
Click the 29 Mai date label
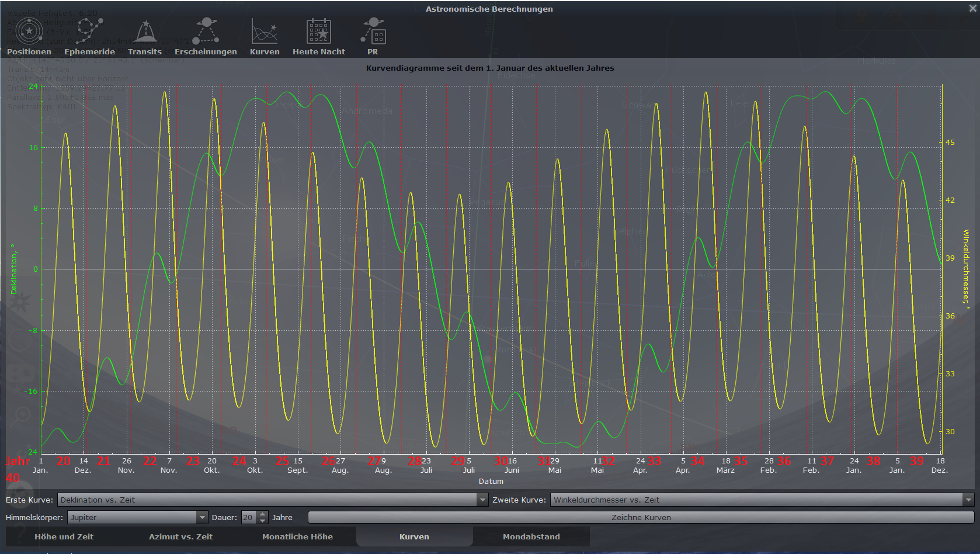[x=555, y=465]
